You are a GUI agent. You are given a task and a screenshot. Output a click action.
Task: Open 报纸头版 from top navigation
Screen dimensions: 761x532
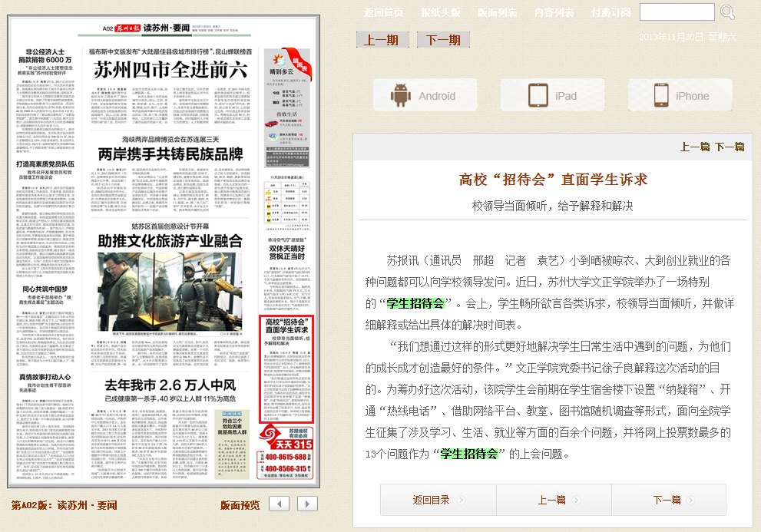point(441,13)
